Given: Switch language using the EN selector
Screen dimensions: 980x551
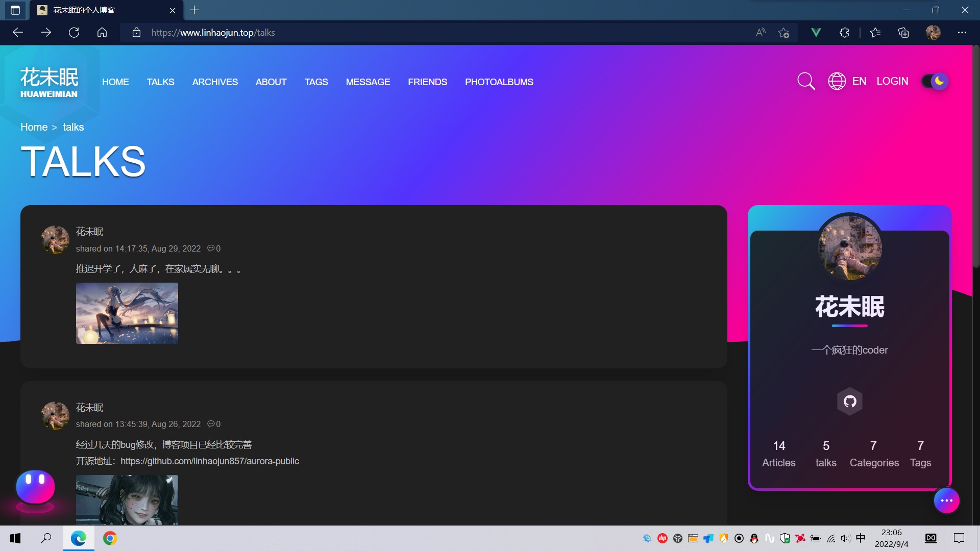Looking at the screenshot, I should pos(859,81).
